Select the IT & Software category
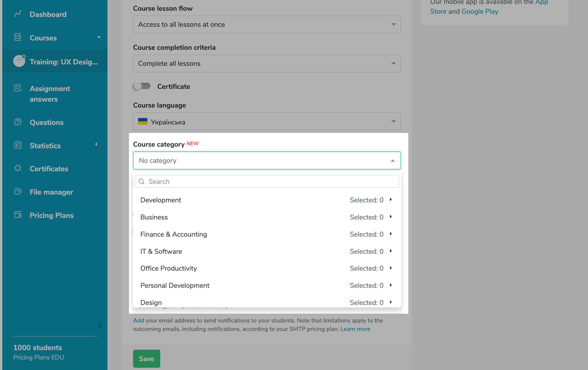Image resolution: width=588 pixels, height=370 pixels. click(x=161, y=251)
